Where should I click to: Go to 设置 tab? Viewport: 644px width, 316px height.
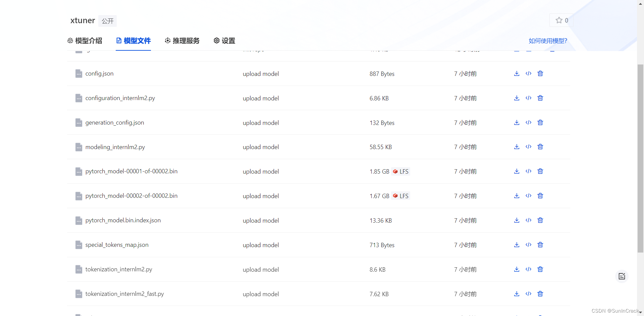[224, 41]
